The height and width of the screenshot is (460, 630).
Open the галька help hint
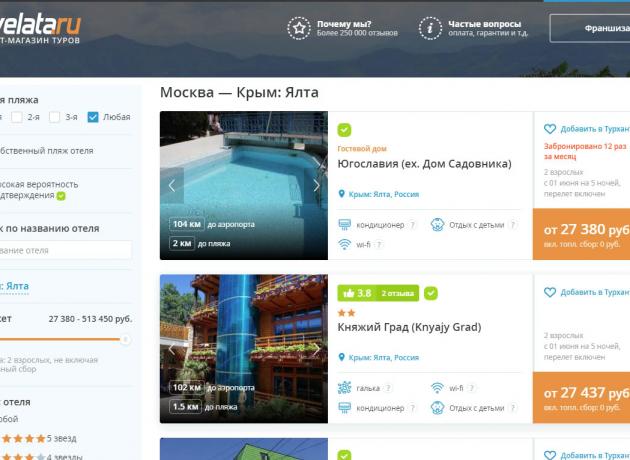point(388,388)
